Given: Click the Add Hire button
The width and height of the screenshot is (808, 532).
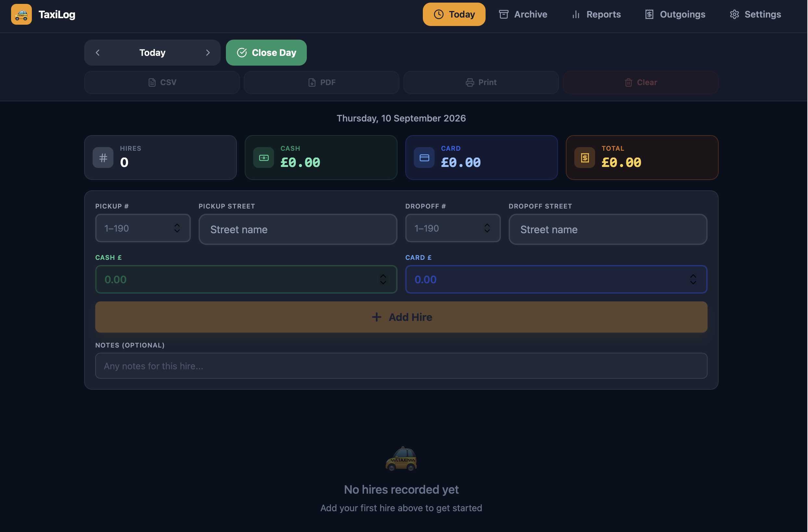Looking at the screenshot, I should (x=401, y=317).
